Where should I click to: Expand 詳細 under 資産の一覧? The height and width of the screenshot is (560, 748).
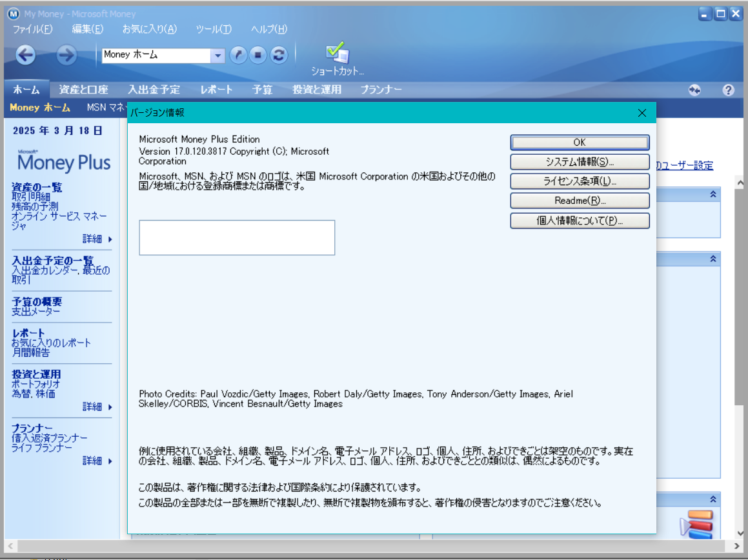(97, 239)
